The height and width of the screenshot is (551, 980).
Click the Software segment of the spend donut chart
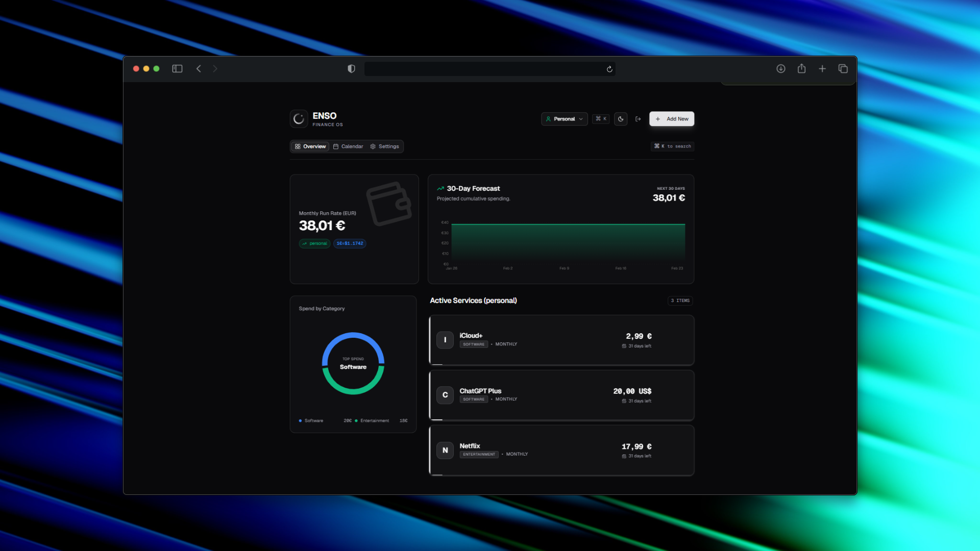[353, 334]
